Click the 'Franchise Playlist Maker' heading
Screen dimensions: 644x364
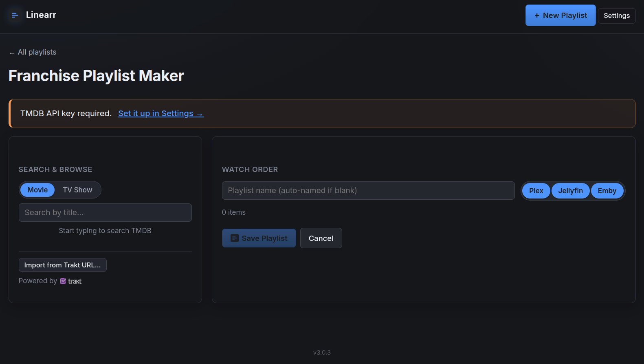tap(96, 76)
